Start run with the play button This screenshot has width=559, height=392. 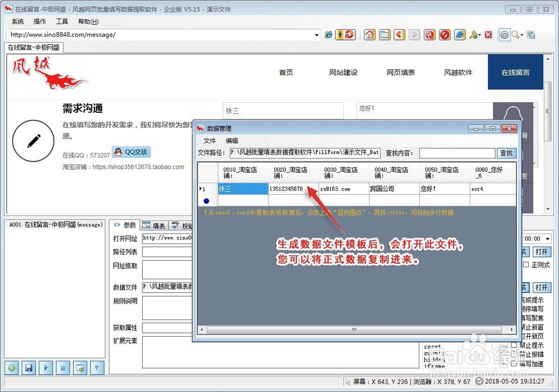(x=46, y=368)
